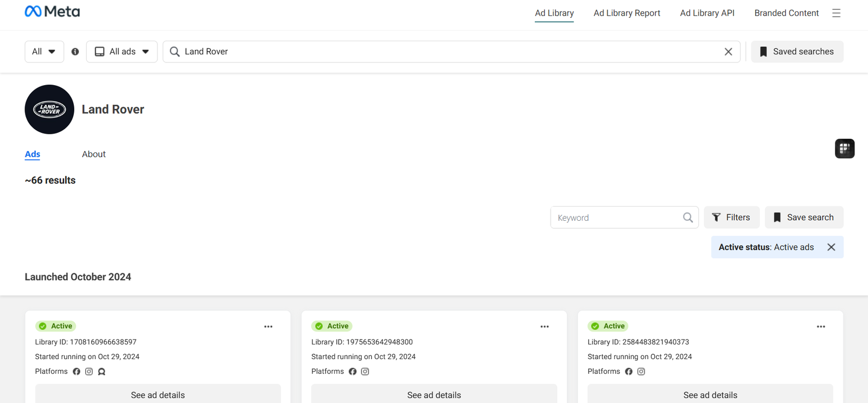Click the info icon beside All dropdown
Viewport: 868px width, 403px height.
tap(75, 52)
